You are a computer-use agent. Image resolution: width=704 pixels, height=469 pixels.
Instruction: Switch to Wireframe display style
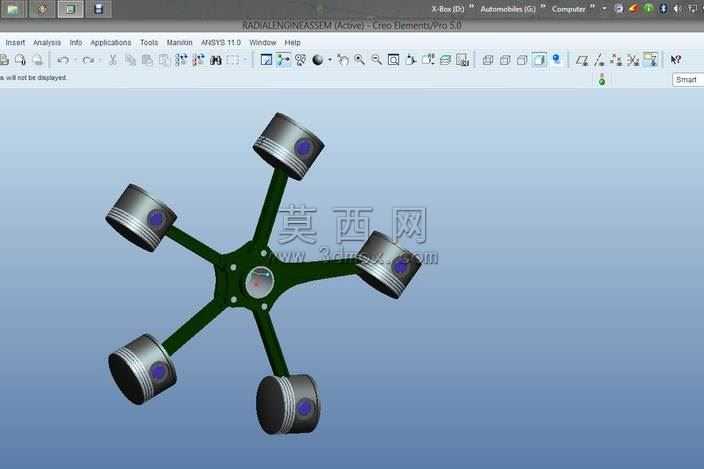tap(488, 60)
